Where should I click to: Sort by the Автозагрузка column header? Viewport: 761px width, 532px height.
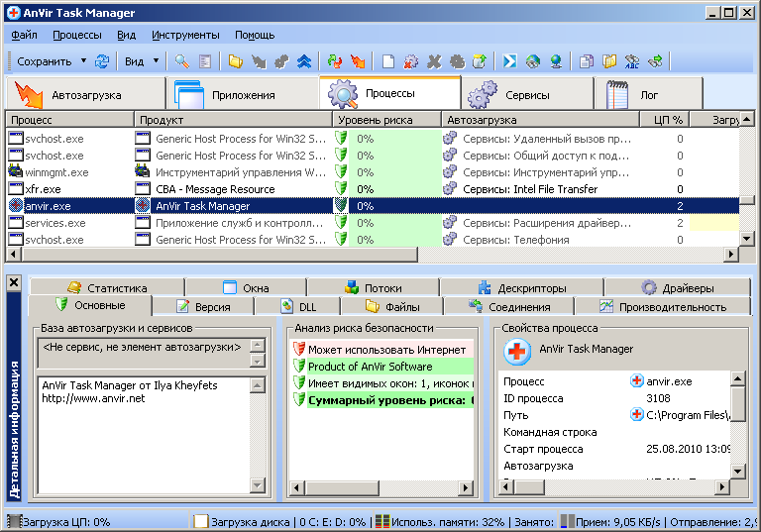pyautogui.click(x=541, y=120)
